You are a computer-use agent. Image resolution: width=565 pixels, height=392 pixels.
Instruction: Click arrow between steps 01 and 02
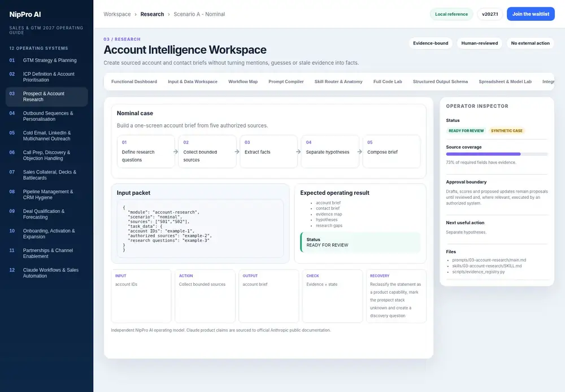[176, 152]
